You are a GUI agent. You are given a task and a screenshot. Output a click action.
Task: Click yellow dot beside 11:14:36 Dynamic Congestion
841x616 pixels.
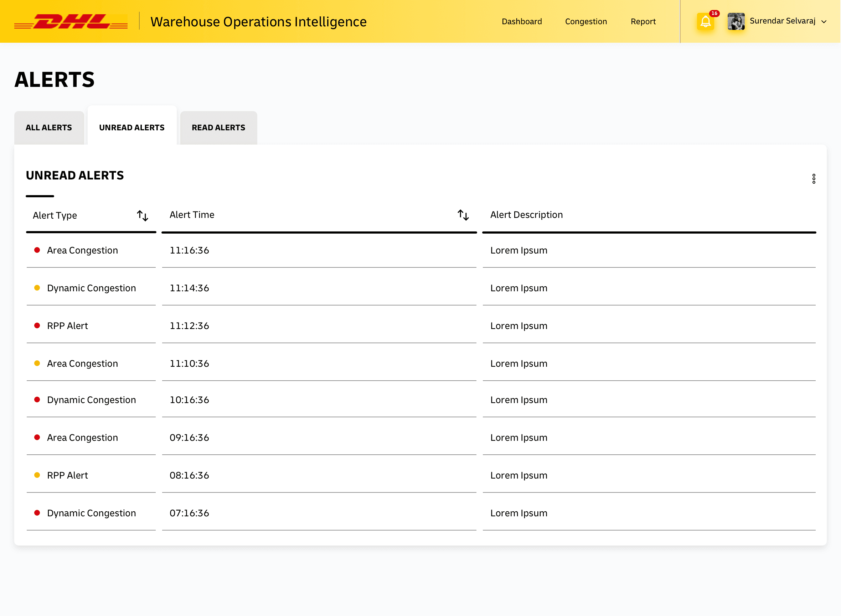37,288
